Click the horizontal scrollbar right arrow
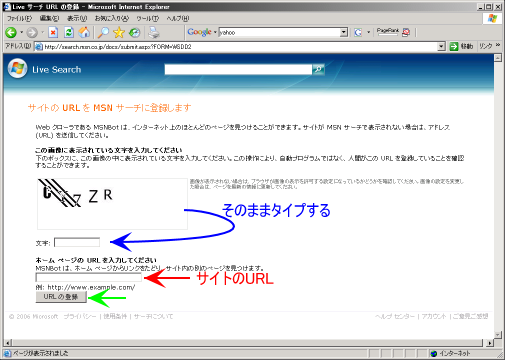The width and height of the screenshot is (505, 360). click(489, 343)
